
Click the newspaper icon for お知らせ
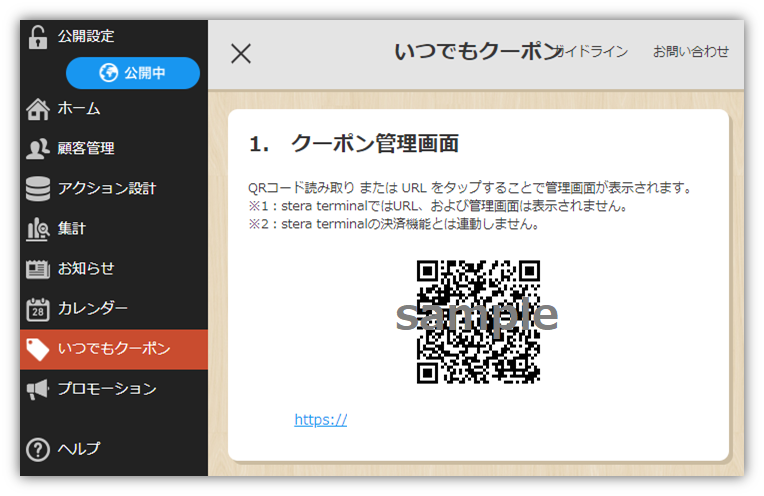38,268
